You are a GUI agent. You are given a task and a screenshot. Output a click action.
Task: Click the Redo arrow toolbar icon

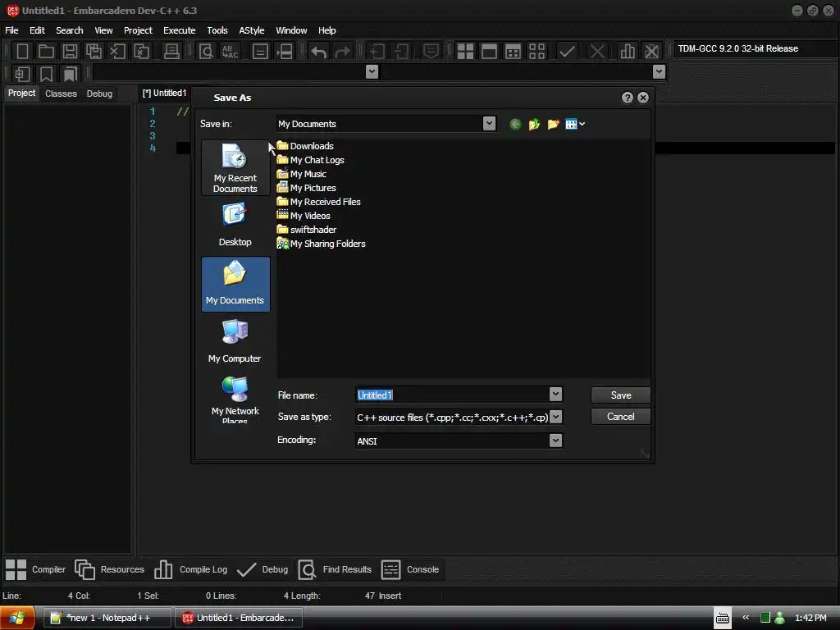click(342, 52)
